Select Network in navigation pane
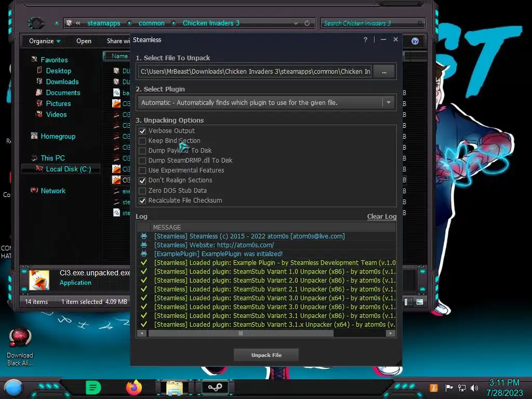This screenshot has width=532, height=399. tap(53, 191)
